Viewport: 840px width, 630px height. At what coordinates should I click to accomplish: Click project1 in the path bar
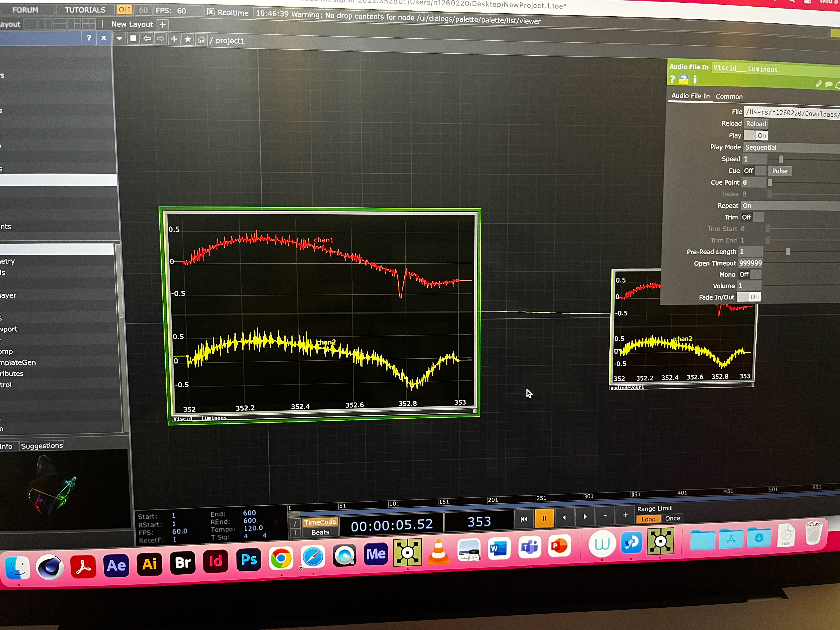pos(230,41)
